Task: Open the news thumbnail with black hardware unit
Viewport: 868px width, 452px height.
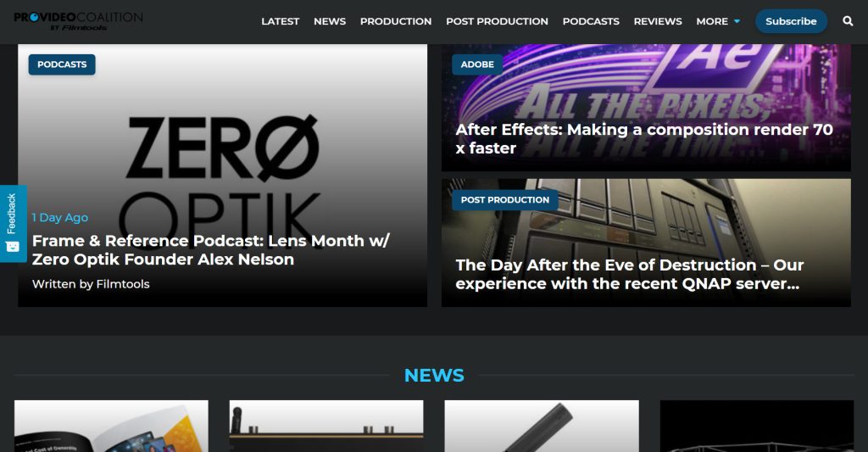Action: tap(326, 426)
